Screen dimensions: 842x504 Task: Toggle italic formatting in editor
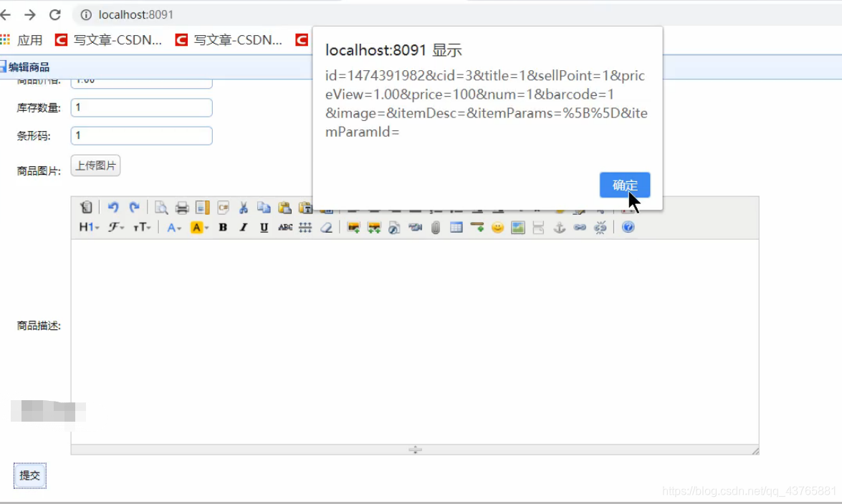[x=243, y=228]
